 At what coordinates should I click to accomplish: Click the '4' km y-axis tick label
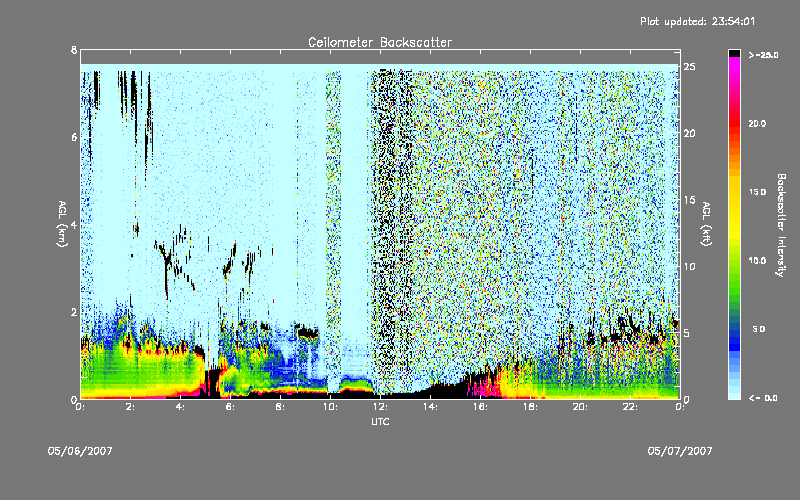coord(74,224)
